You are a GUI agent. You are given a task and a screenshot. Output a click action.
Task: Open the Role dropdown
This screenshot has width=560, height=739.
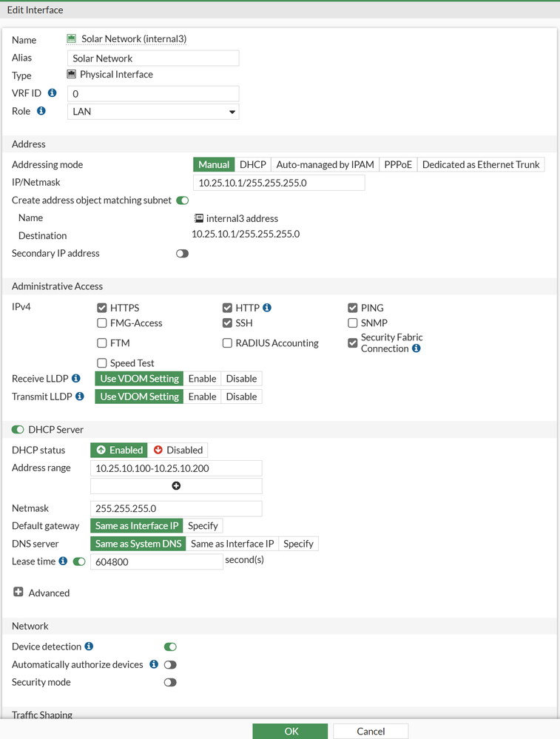pyautogui.click(x=153, y=112)
